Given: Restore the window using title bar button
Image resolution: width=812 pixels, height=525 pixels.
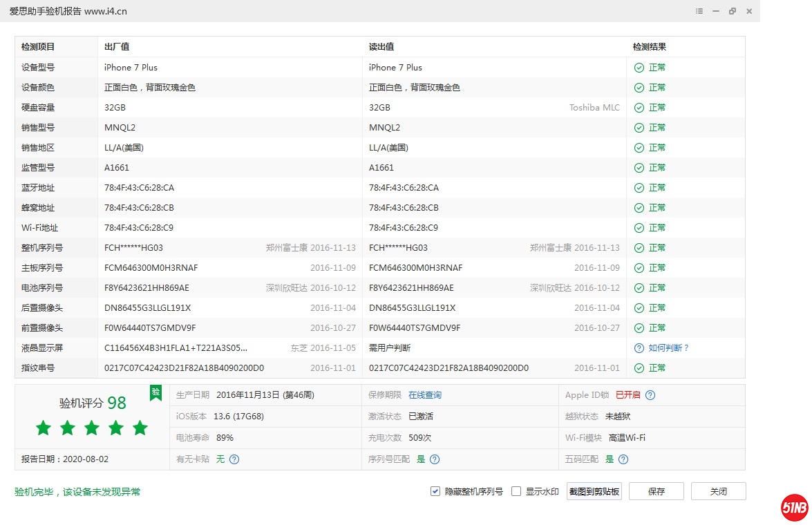Looking at the screenshot, I should 733,11.
